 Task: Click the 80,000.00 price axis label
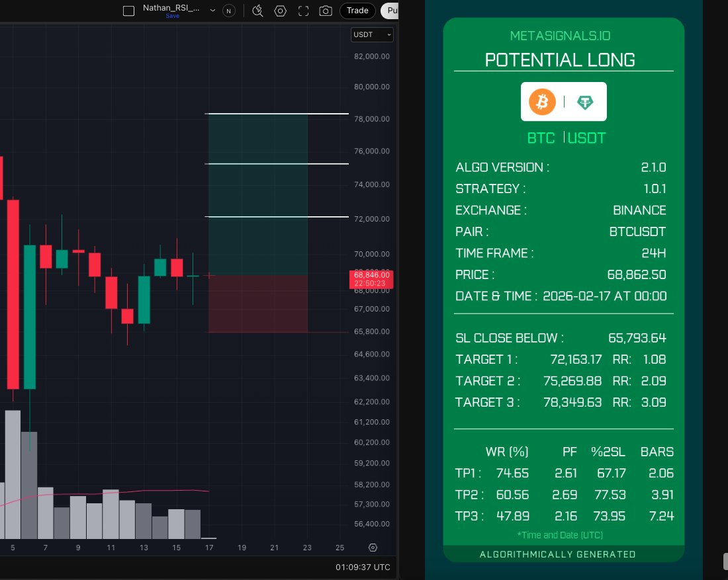point(372,87)
